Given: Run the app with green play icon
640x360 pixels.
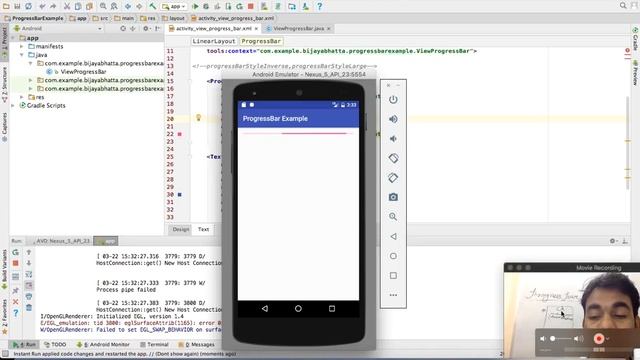Looking at the screenshot, I should 196,6.
